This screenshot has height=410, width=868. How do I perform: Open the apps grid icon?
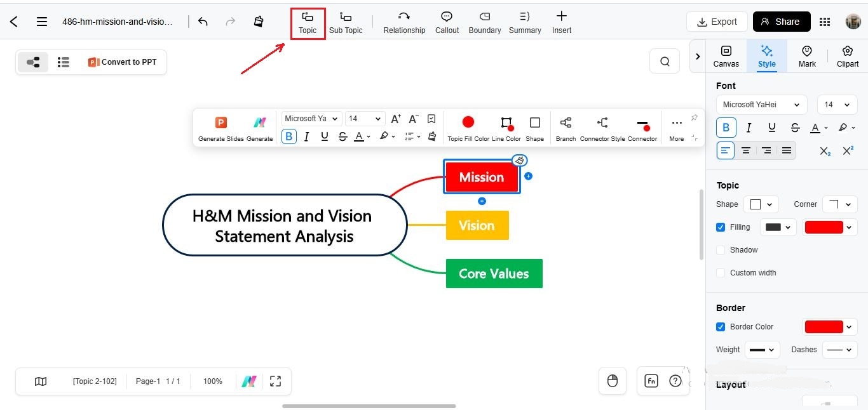[825, 22]
